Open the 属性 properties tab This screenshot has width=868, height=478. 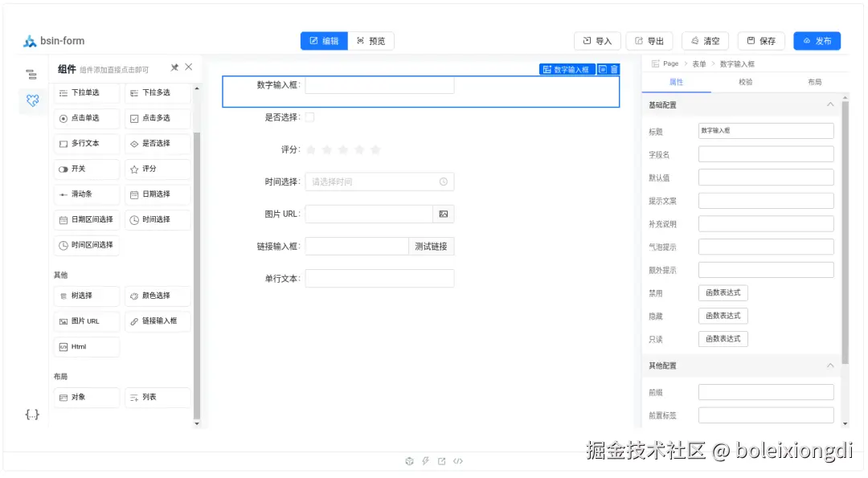[677, 82]
